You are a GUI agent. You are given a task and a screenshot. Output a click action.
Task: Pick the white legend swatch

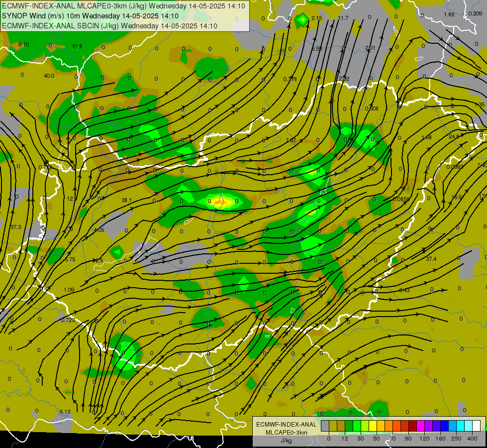(477, 426)
